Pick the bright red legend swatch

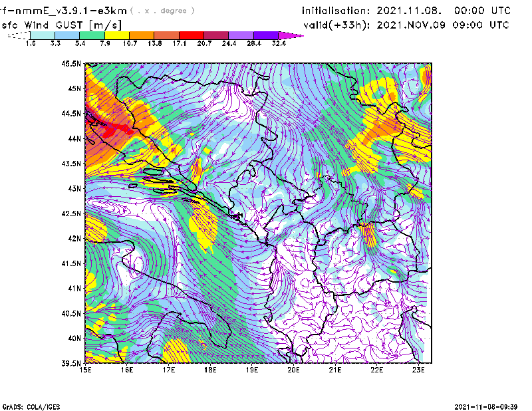[x=192, y=35]
